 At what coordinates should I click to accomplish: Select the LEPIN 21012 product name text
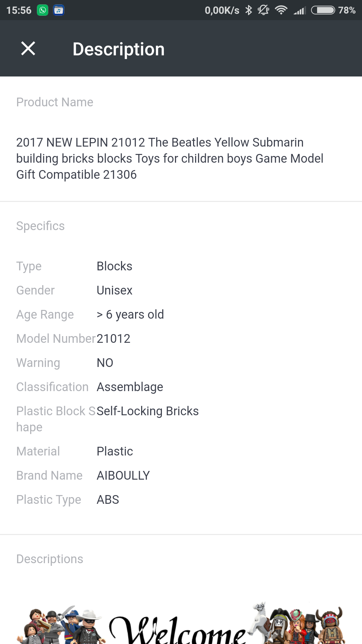(170, 158)
